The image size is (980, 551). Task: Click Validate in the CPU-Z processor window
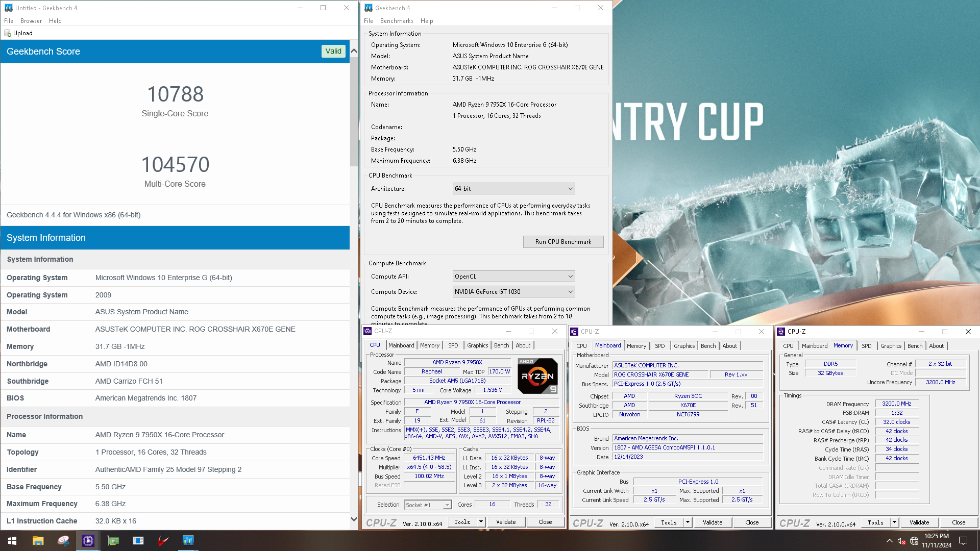tap(506, 522)
